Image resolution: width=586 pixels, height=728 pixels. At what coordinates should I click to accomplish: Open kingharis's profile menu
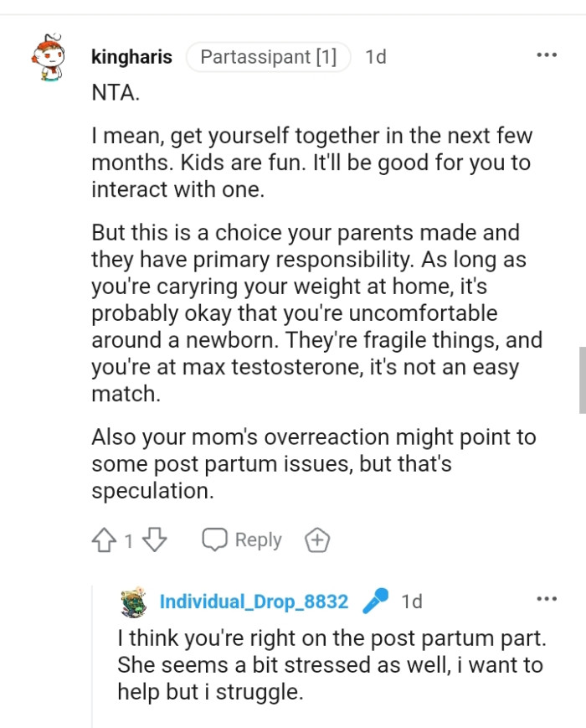131,57
